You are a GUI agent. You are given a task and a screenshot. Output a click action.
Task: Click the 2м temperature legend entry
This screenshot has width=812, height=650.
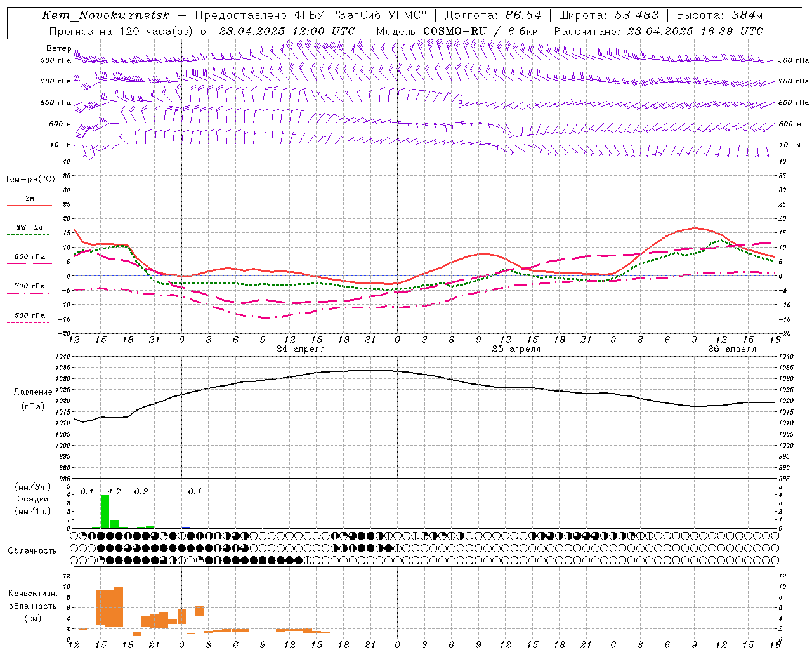point(29,198)
